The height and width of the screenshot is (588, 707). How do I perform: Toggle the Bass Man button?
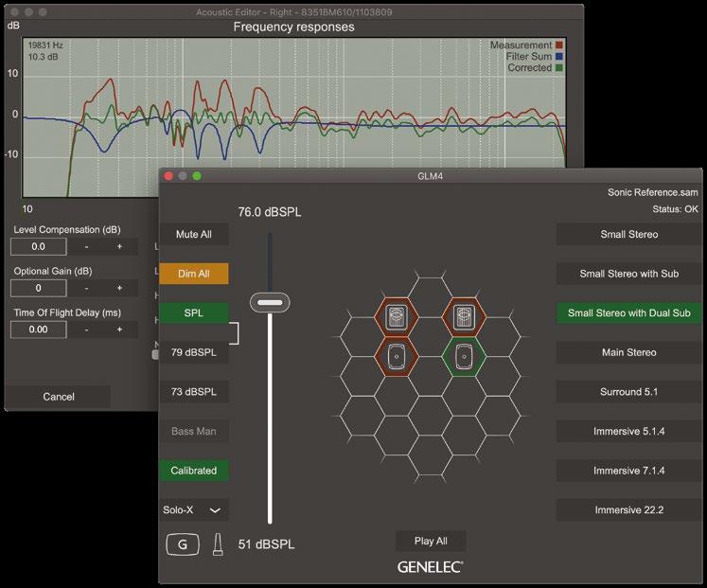[x=194, y=431]
